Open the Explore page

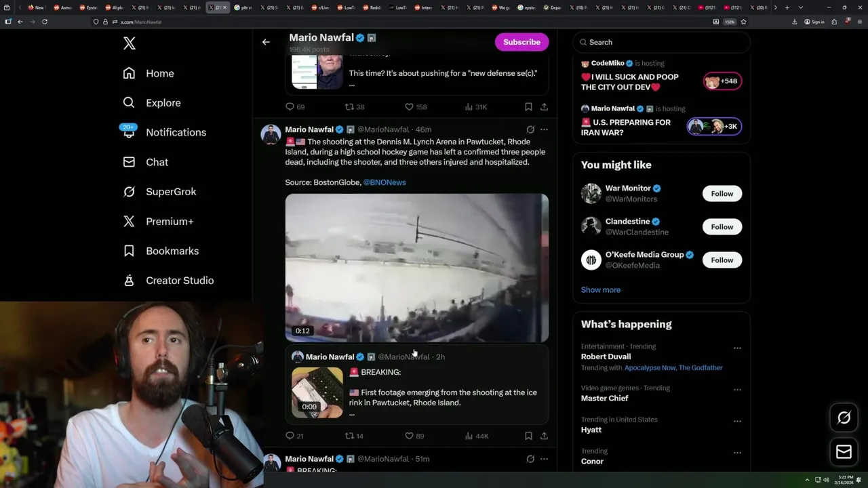pos(152,103)
